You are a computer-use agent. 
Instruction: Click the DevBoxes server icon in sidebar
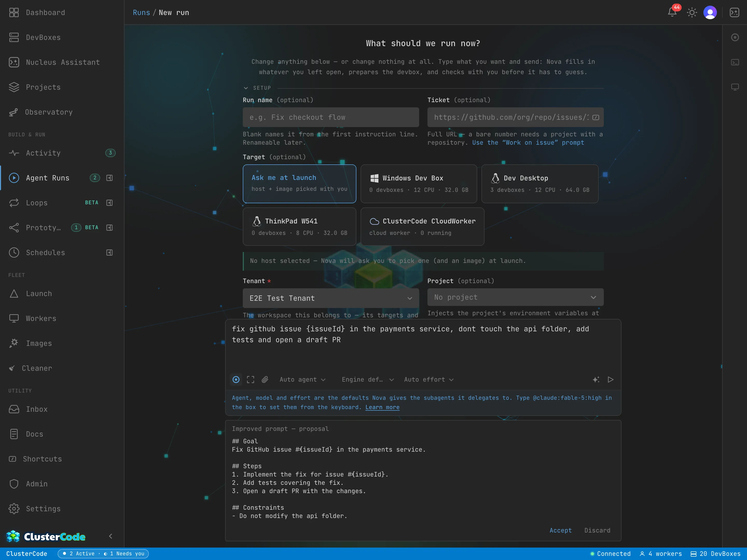tap(14, 38)
